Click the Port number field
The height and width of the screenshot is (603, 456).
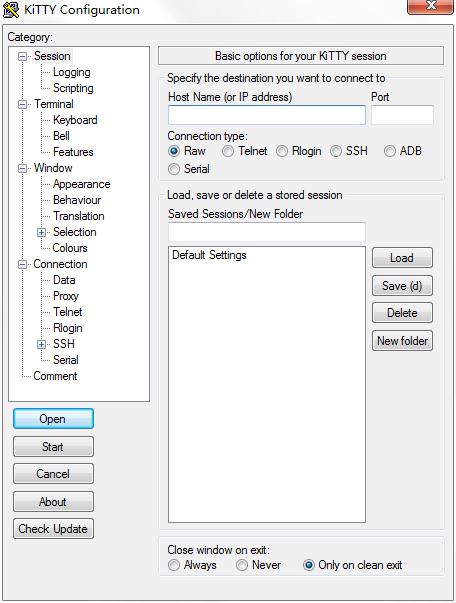click(402, 115)
